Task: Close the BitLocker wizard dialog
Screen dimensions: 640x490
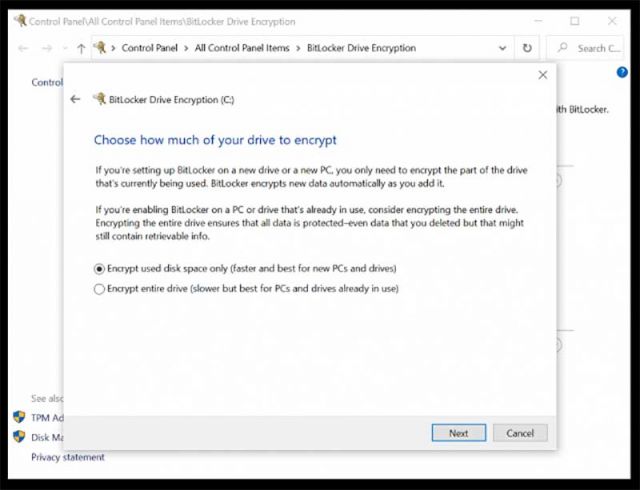Action: [x=542, y=75]
